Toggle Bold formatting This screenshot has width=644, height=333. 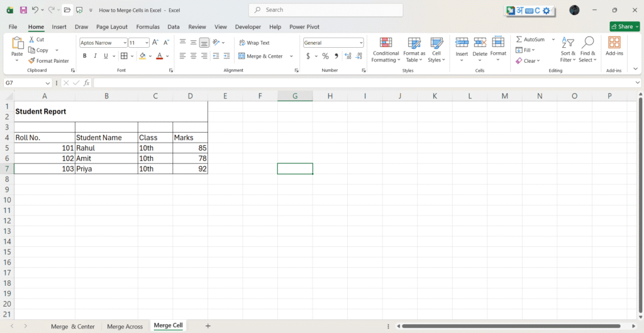(85, 56)
